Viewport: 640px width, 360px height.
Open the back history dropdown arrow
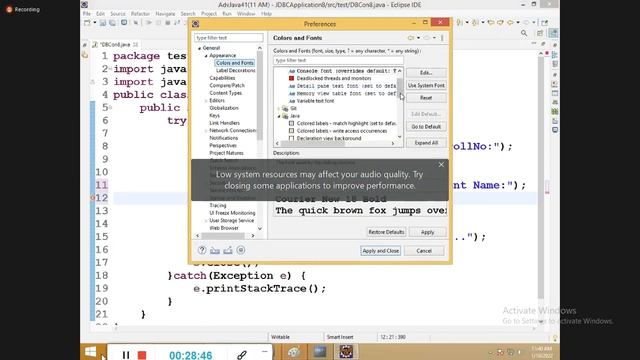418,38
